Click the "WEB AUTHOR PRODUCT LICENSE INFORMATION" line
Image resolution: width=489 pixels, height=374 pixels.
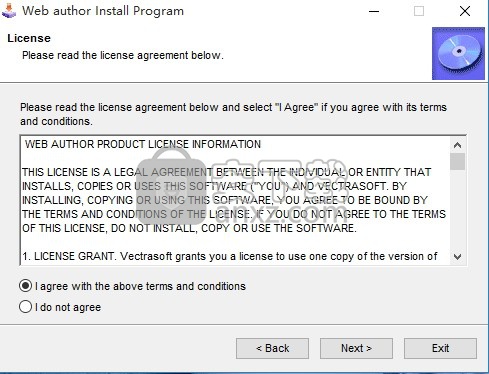coord(143,144)
